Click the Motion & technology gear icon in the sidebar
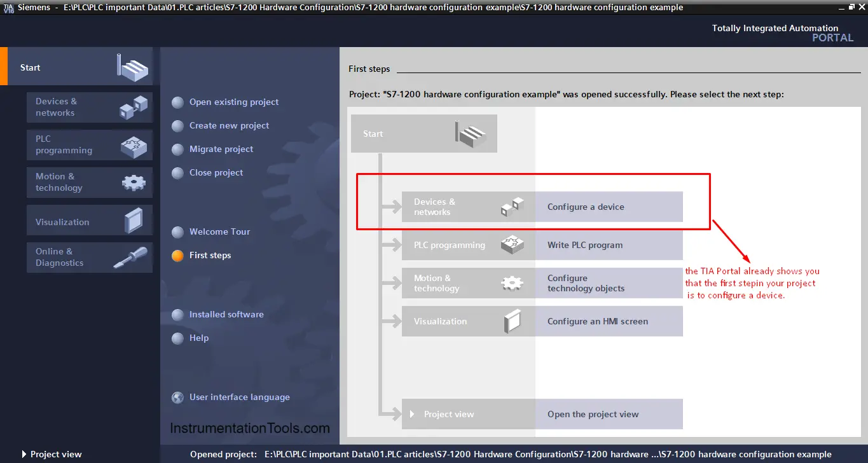Image resolution: width=868 pixels, height=463 pixels. pyautogui.click(x=134, y=183)
